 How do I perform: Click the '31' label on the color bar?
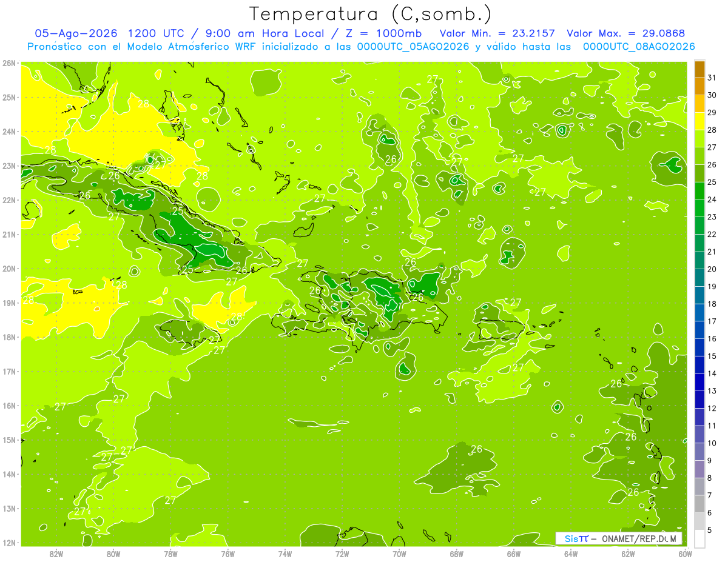pyautogui.click(x=712, y=78)
